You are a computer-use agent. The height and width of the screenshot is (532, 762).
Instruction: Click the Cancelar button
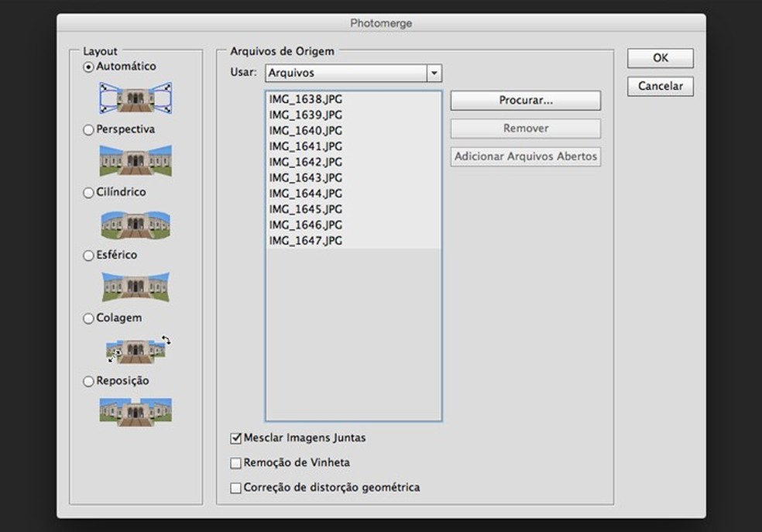tap(660, 87)
